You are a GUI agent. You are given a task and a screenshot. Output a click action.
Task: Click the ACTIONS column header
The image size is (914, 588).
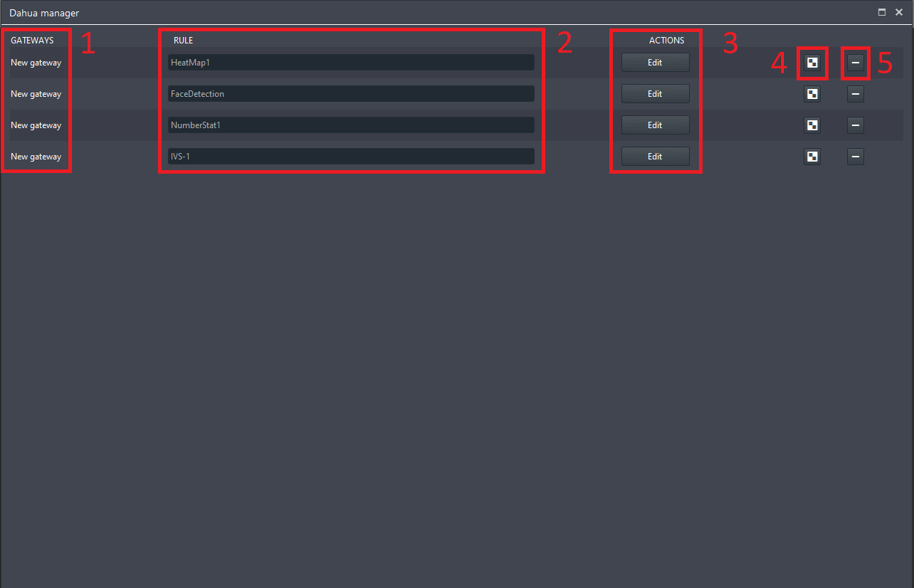pos(666,41)
